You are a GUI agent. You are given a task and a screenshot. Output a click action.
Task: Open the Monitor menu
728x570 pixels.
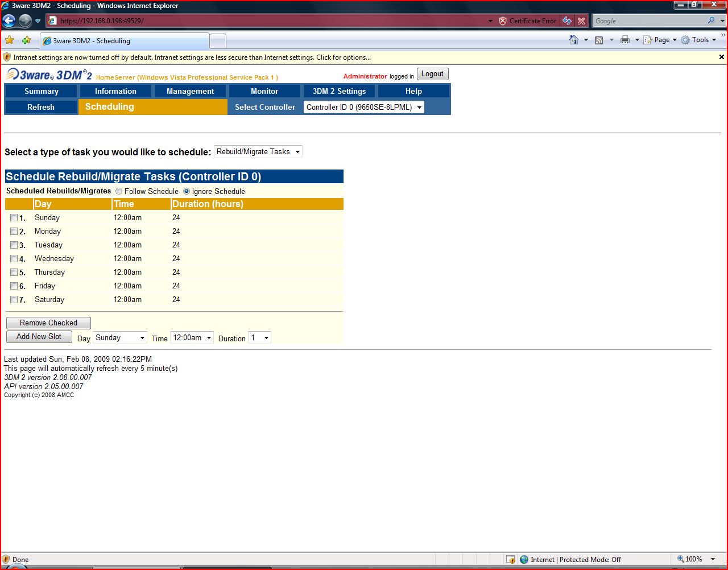(x=264, y=91)
